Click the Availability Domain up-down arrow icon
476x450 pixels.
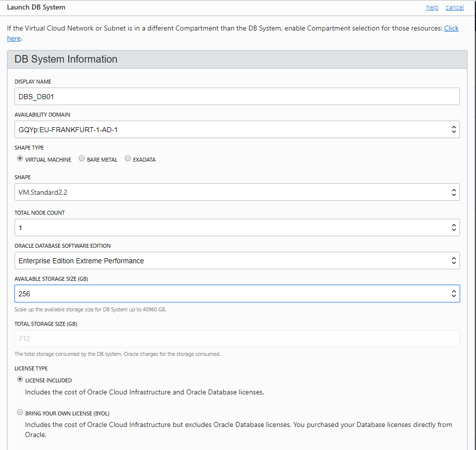click(x=454, y=130)
